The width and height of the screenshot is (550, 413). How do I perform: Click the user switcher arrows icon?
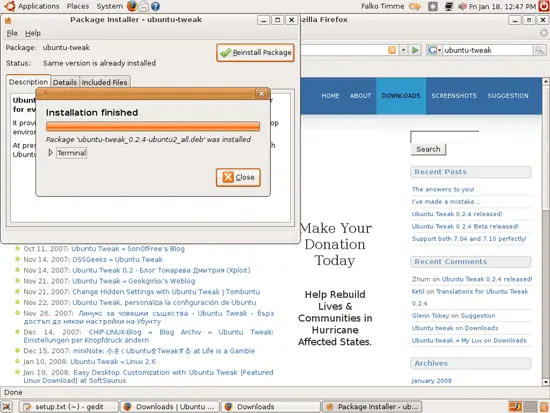(415, 6)
